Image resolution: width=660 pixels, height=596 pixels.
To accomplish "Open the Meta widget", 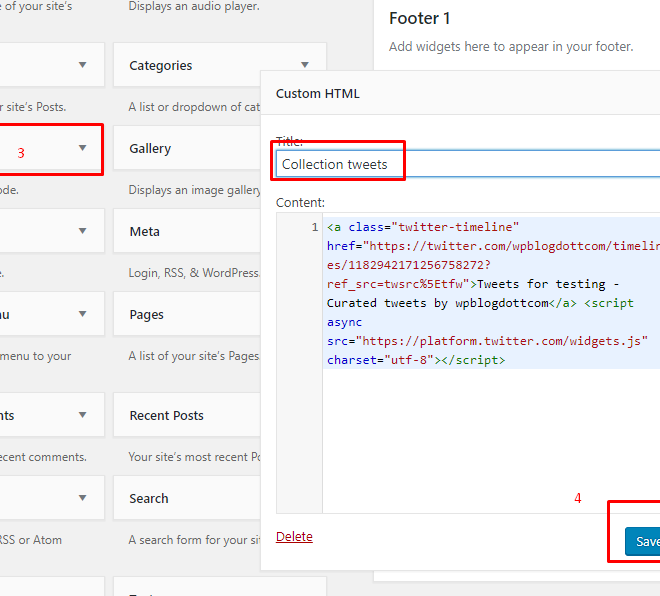I will click(x=187, y=231).
